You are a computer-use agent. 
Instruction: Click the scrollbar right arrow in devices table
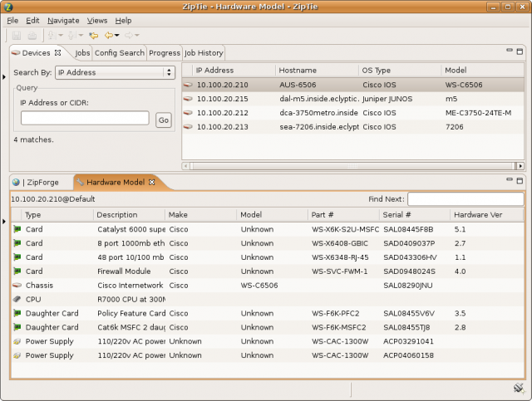520,166
